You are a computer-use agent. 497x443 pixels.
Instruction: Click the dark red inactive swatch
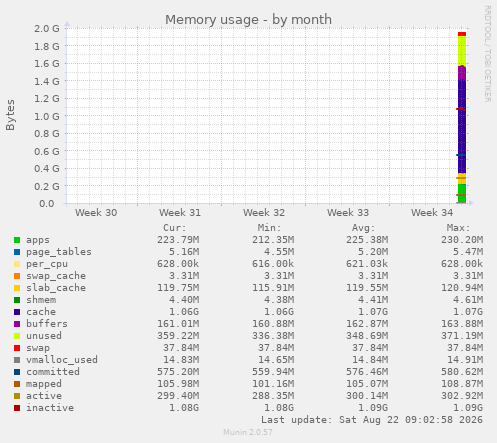point(17,408)
